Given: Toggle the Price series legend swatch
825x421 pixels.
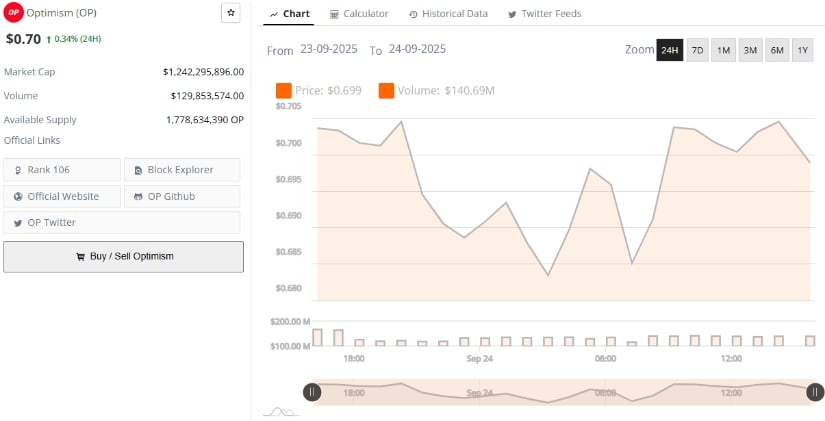Looking at the screenshot, I should pos(283,91).
